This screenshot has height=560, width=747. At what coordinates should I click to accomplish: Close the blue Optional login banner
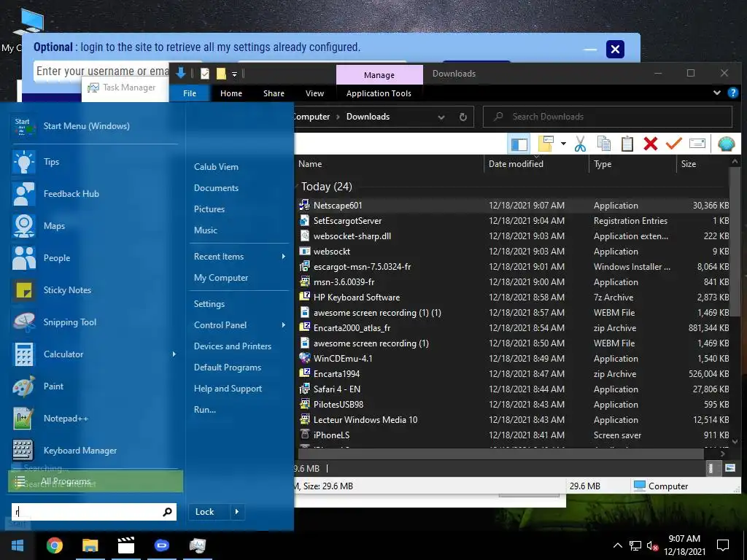(x=615, y=49)
